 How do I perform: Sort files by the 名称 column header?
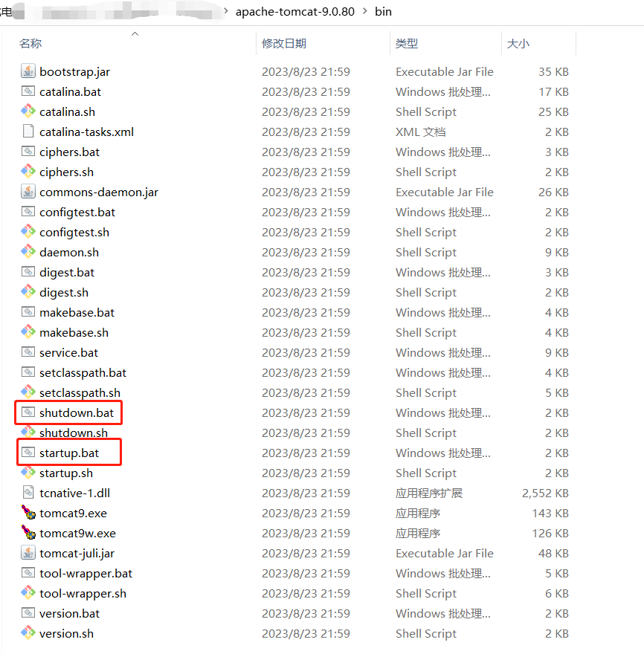tap(30, 43)
